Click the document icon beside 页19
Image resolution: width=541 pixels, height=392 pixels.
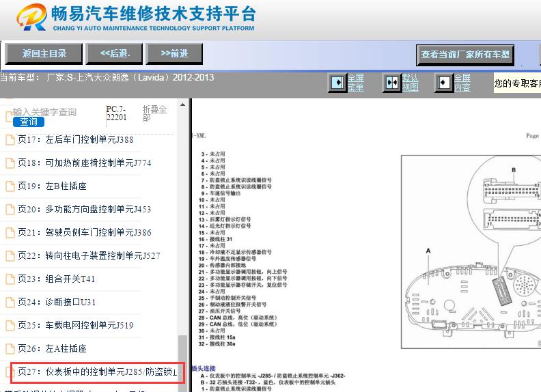(10, 186)
